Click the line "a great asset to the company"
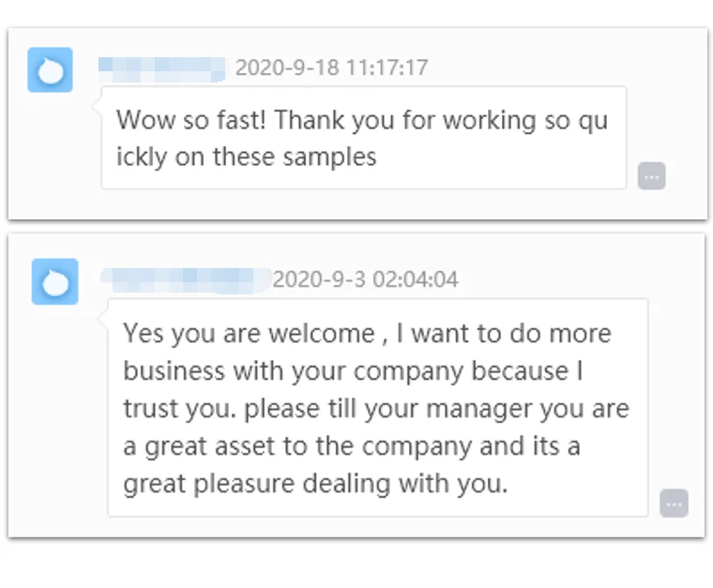Viewport: 713px width, 588px height. 352,446
